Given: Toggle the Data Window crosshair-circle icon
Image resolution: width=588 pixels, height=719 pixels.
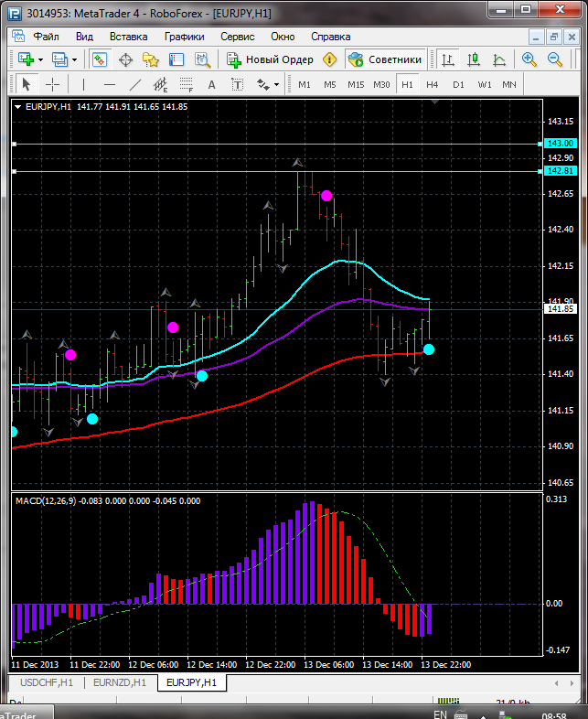Looking at the screenshot, I should pyautogui.click(x=125, y=59).
